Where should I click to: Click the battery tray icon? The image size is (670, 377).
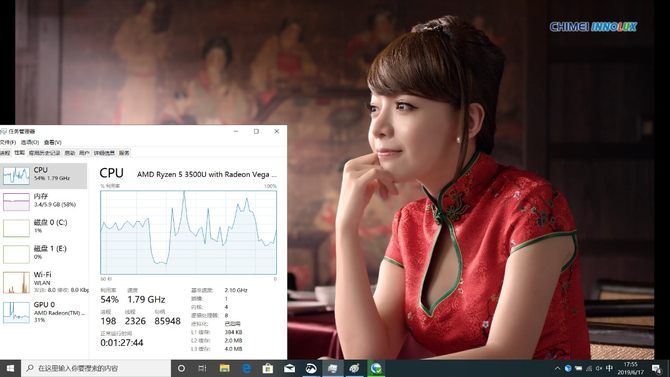pyautogui.click(x=579, y=368)
